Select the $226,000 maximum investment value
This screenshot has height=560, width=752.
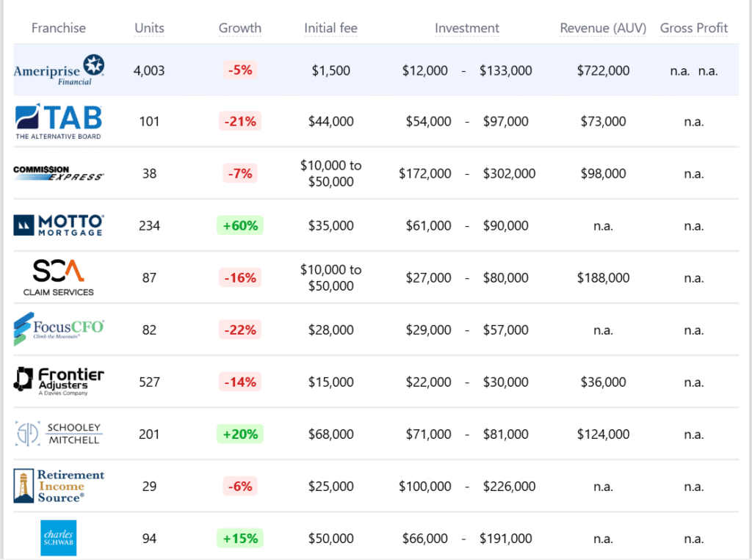510,486
